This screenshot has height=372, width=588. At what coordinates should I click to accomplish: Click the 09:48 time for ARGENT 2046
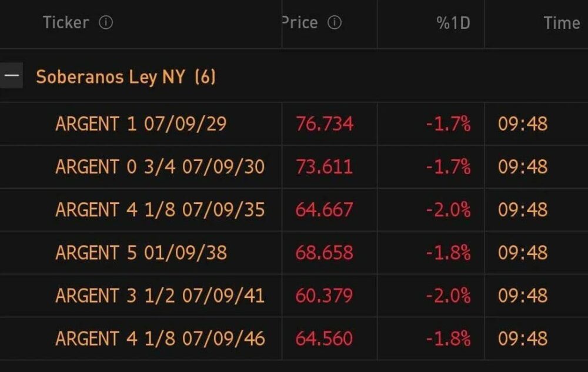click(x=523, y=339)
